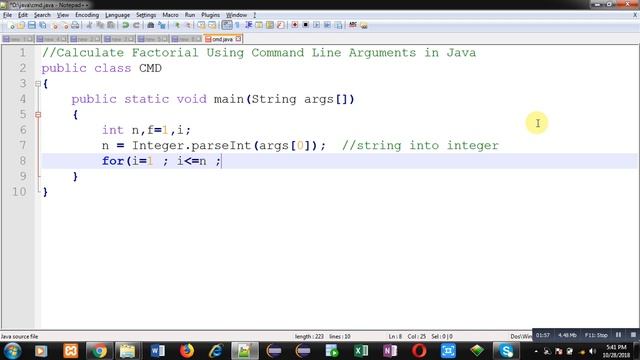Image resolution: width=640 pixels, height=360 pixels.
Task: Open the Search menu
Action: point(42,15)
